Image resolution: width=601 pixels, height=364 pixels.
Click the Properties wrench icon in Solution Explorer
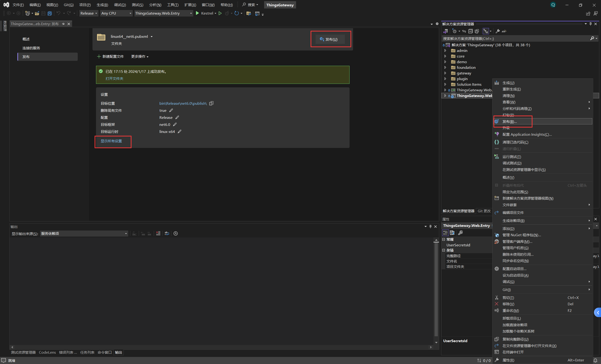tap(497, 31)
